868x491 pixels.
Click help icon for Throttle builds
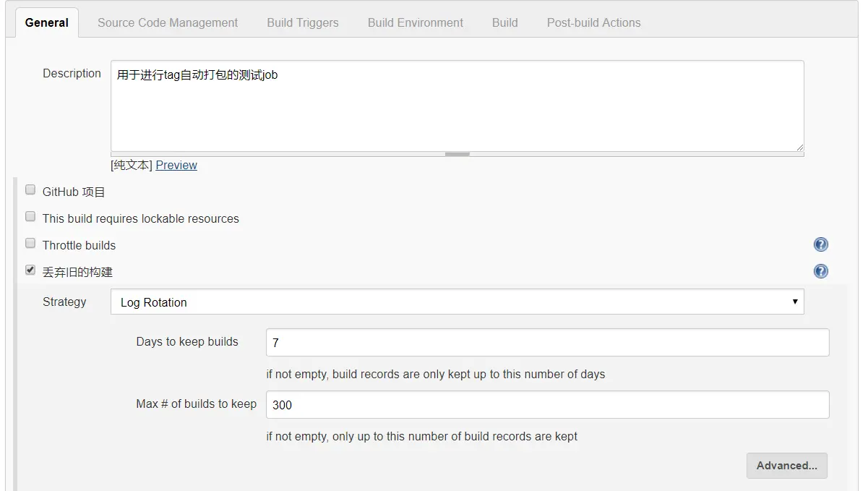tap(820, 244)
